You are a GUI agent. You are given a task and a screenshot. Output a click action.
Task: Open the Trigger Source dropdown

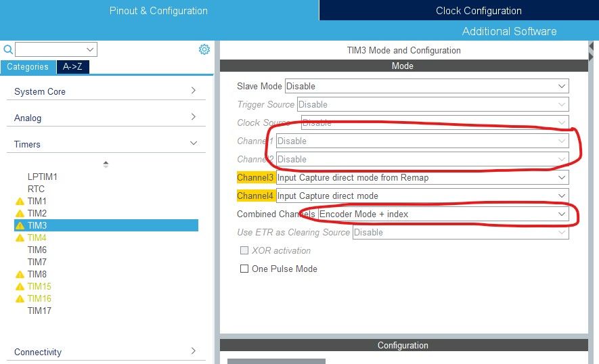pyautogui.click(x=432, y=105)
